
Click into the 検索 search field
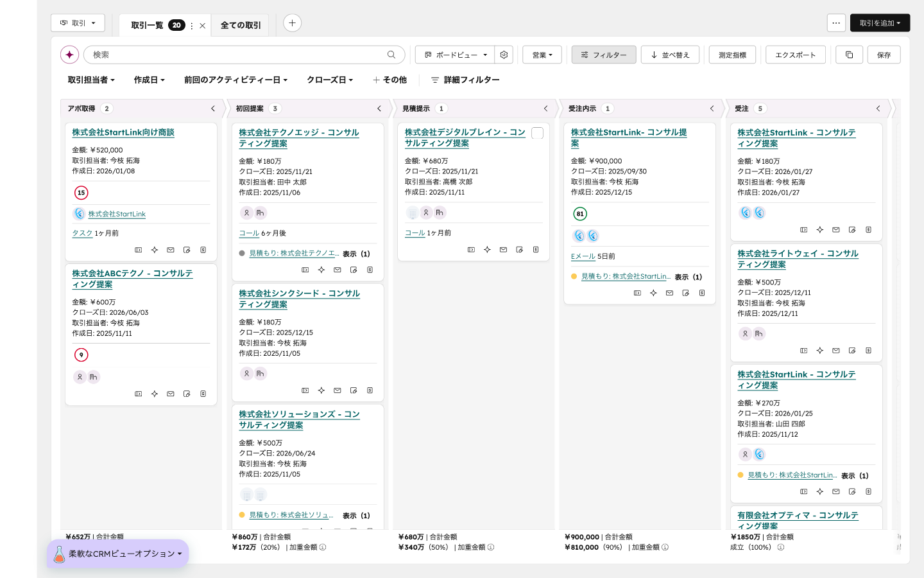point(237,55)
